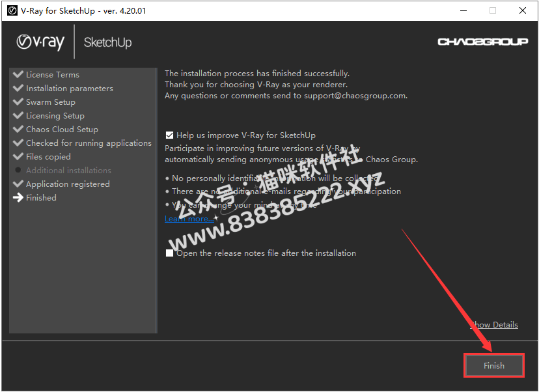
Task: Click the V-Ray logo in header
Action: coord(40,42)
